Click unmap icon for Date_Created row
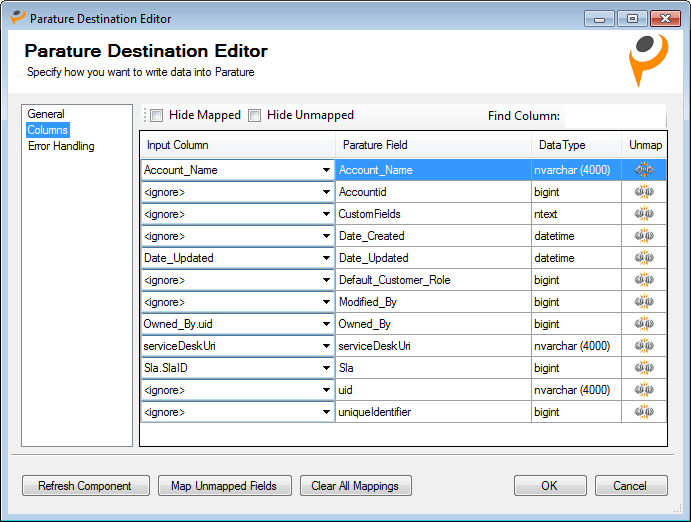 pos(644,236)
